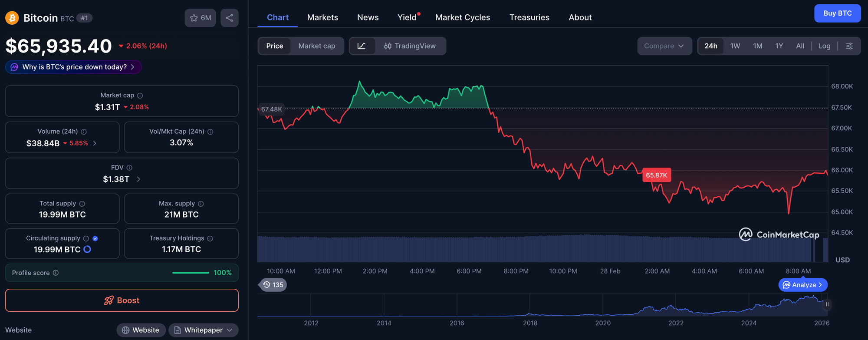Click the history icon labeled 135

[x=273, y=285]
